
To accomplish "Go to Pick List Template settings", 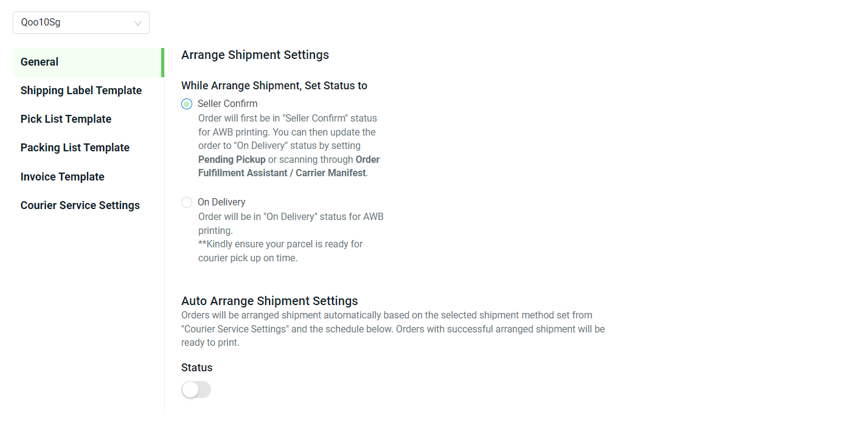I will click(x=66, y=119).
